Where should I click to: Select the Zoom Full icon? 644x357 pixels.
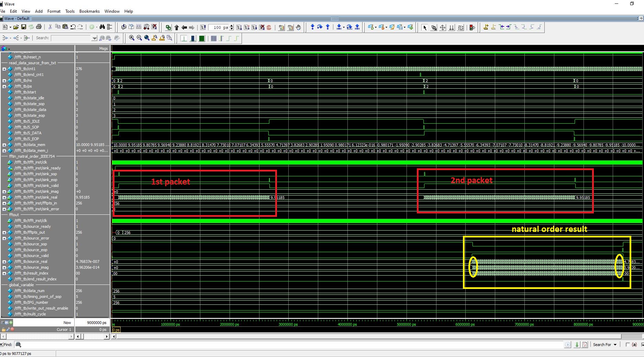(x=147, y=38)
